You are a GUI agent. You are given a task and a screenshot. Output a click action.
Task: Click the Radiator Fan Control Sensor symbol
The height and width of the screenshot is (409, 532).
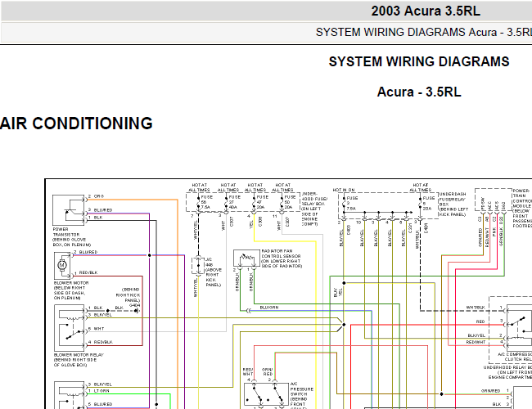246,258
